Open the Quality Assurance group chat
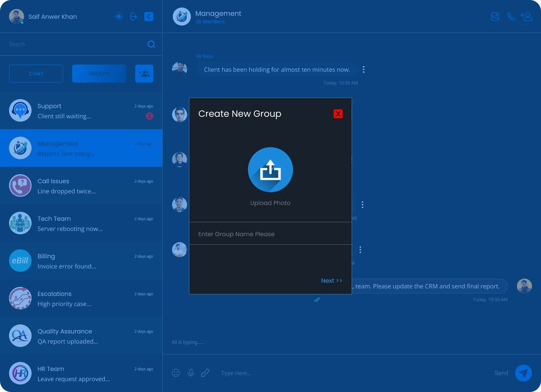This screenshot has height=392, width=541. [81, 336]
